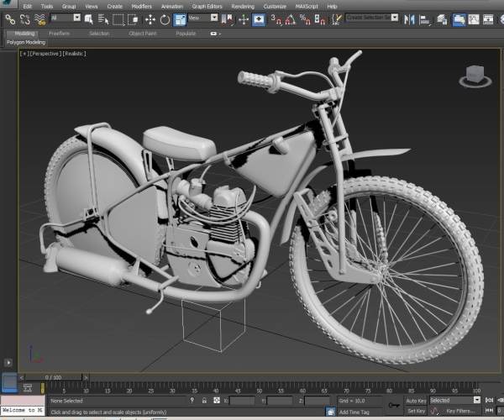
Task: Choose the Bind to Space Warp tool
Action: [x=39, y=19]
